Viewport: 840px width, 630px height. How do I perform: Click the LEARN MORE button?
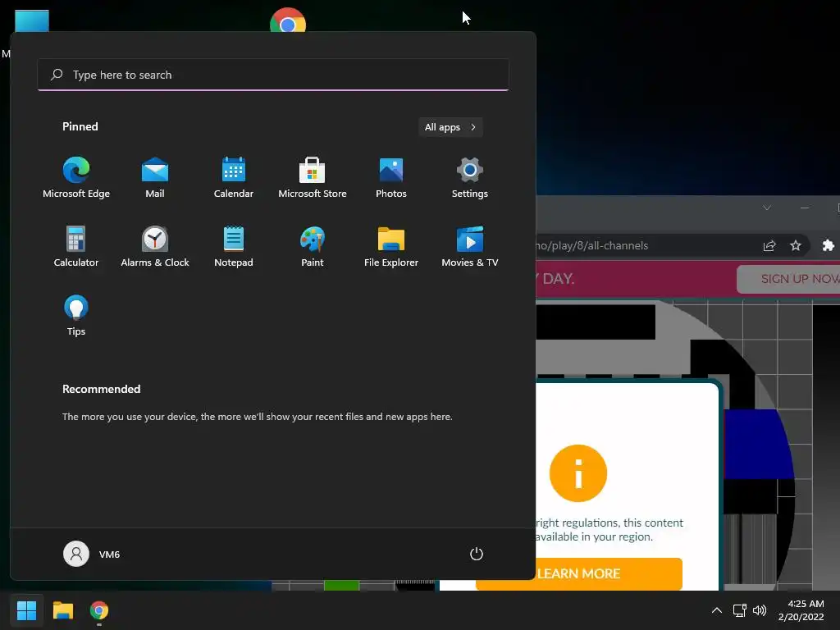(x=578, y=573)
